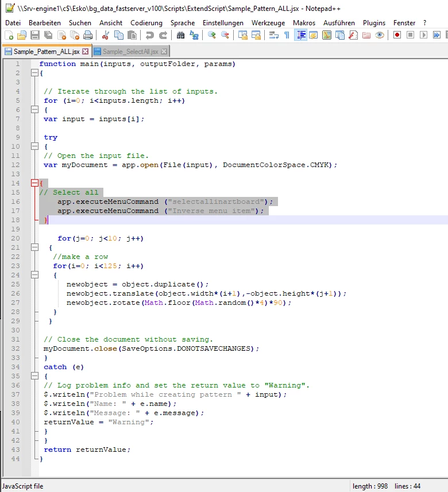The image size is (448, 492).
Task: Toggle the indent guide toolbar button
Action: [300, 35]
